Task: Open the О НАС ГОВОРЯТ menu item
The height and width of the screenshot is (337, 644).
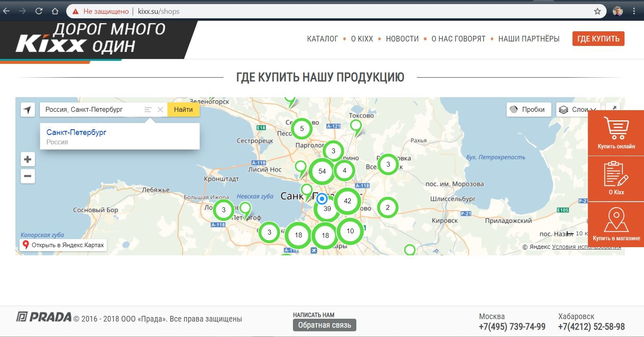Action: 458,39
